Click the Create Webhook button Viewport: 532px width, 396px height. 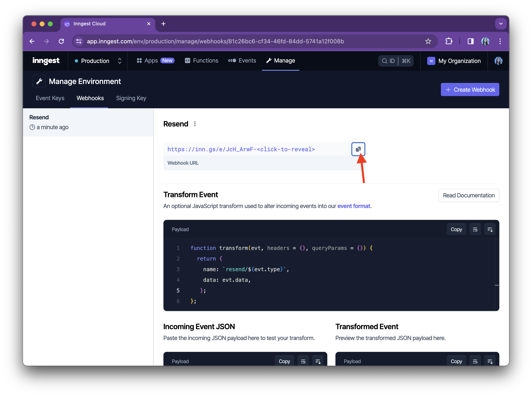tap(470, 89)
